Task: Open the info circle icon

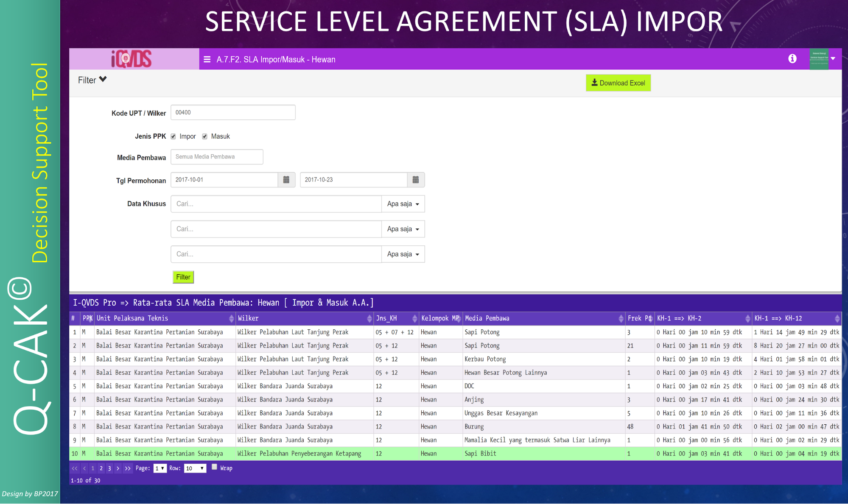Action: 792,59
